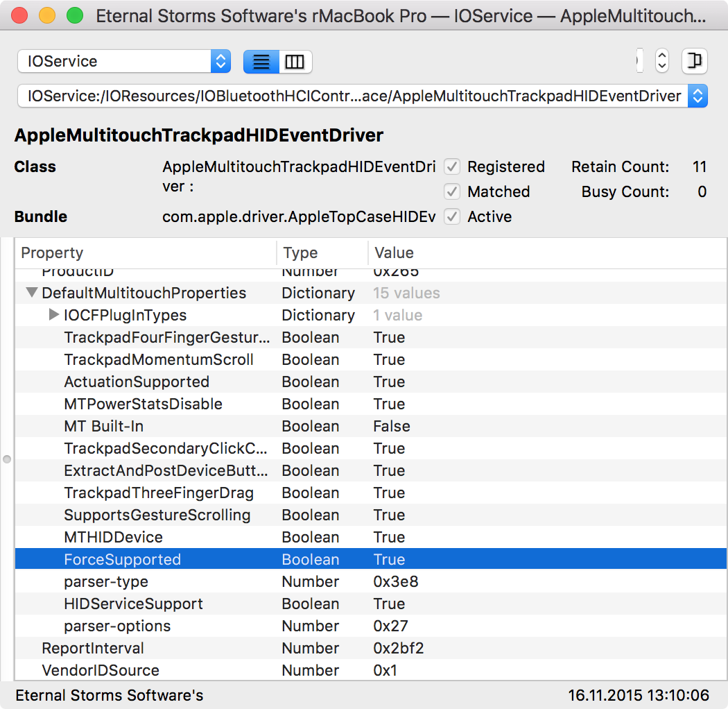Image resolution: width=728 pixels, height=709 pixels.
Task: Select the TrackpadSecondaryClickC... row
Action: pos(370,448)
